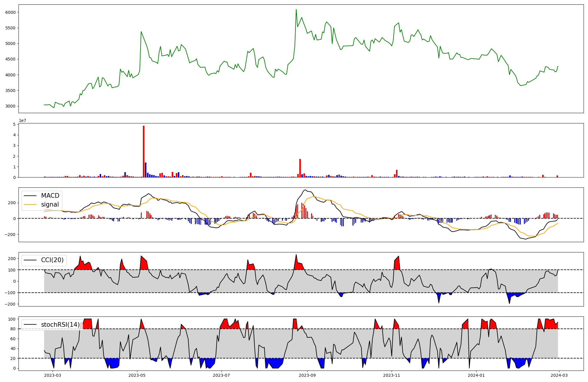Screen dimensions: 588x382
Task: Click the tall blue volume bar beside the biggest spike
Action: [x=146, y=170]
